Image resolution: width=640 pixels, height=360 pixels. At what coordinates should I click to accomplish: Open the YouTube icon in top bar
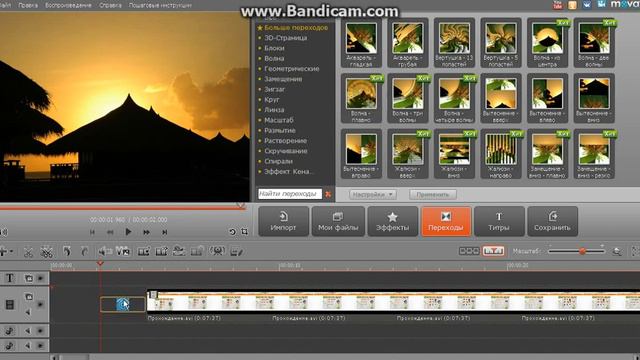point(558,5)
